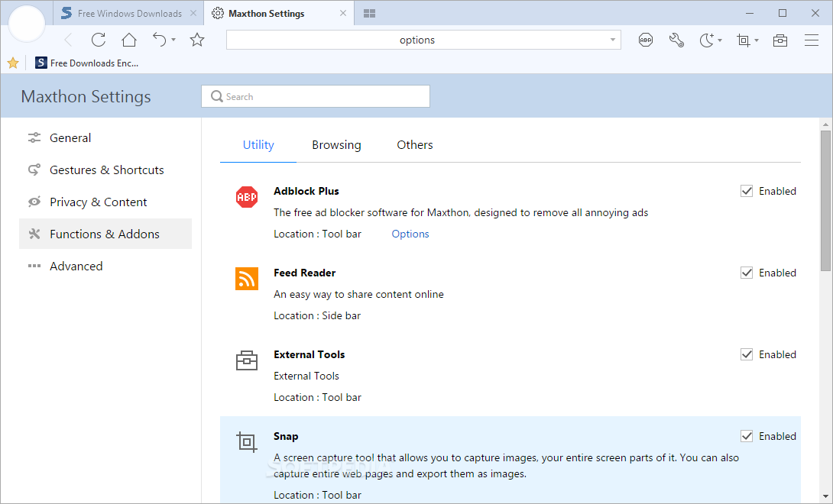Reload the page with the refresh icon
This screenshot has height=504, width=833.
99,40
